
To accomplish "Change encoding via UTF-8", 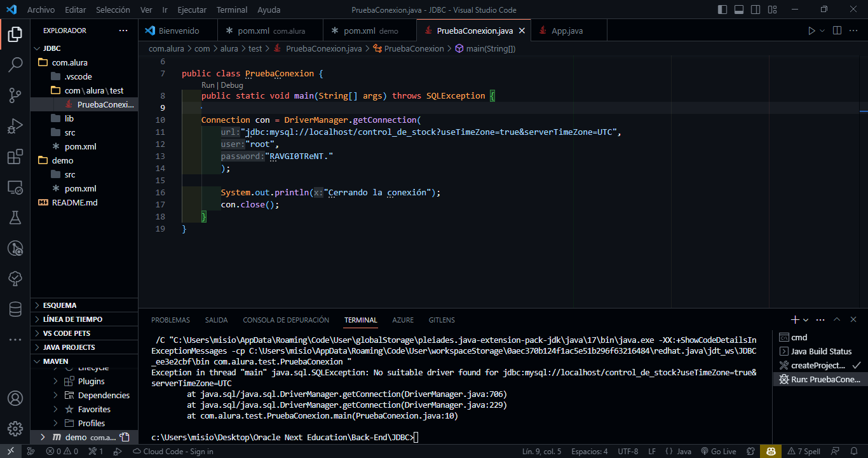I will pos(628,452).
